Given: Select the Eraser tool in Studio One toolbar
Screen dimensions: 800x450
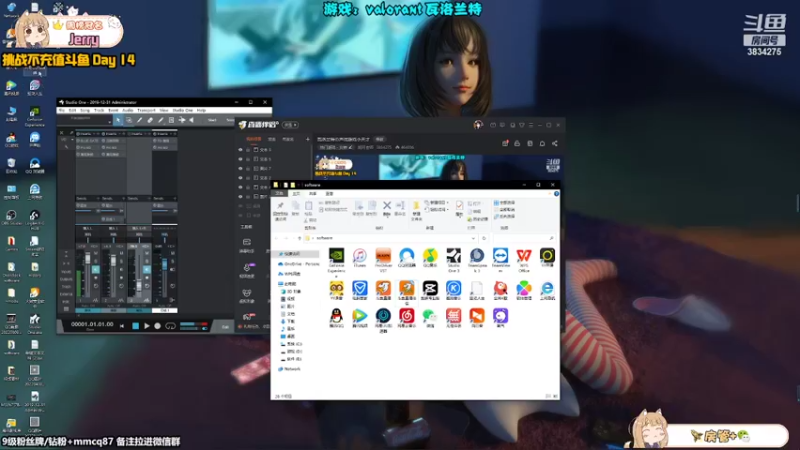Looking at the screenshot, I should pyautogui.click(x=150, y=120).
